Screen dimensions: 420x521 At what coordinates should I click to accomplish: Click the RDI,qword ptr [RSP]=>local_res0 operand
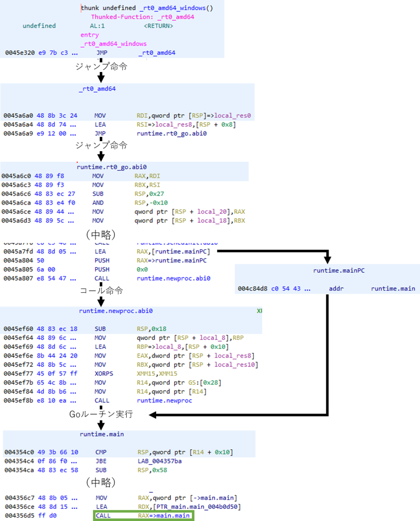[194, 116]
